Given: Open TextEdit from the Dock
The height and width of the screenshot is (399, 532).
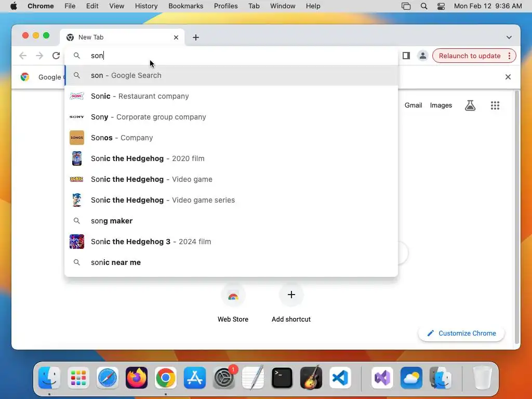Looking at the screenshot, I should pyautogui.click(x=253, y=378).
